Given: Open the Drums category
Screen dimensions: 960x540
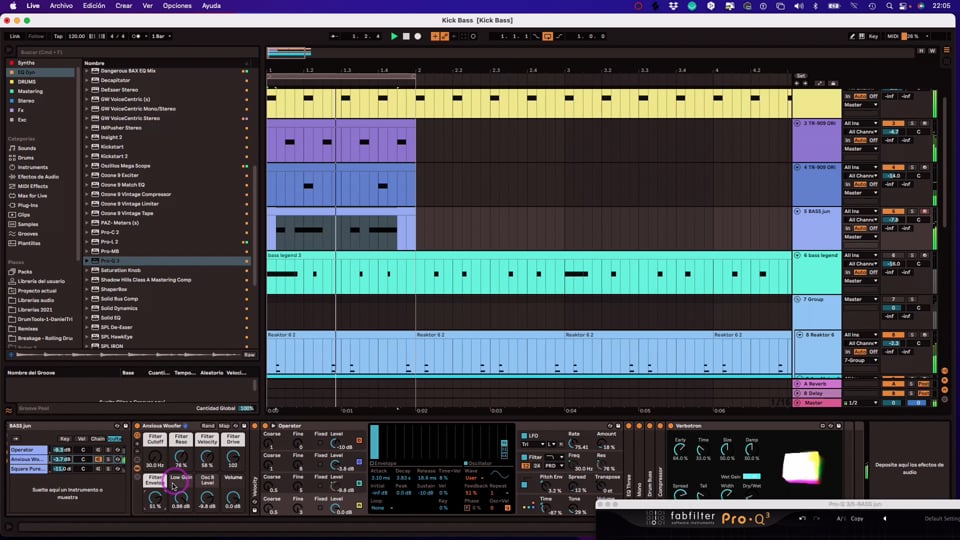Looking at the screenshot, I should coord(26,158).
